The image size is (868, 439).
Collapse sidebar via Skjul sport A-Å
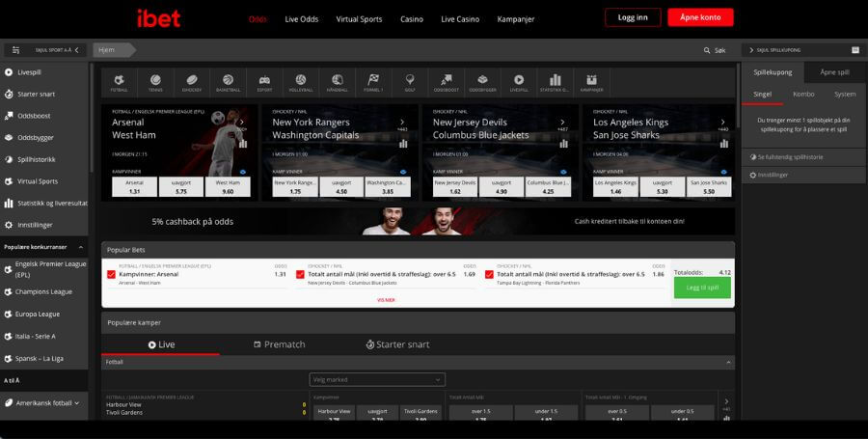[44, 50]
